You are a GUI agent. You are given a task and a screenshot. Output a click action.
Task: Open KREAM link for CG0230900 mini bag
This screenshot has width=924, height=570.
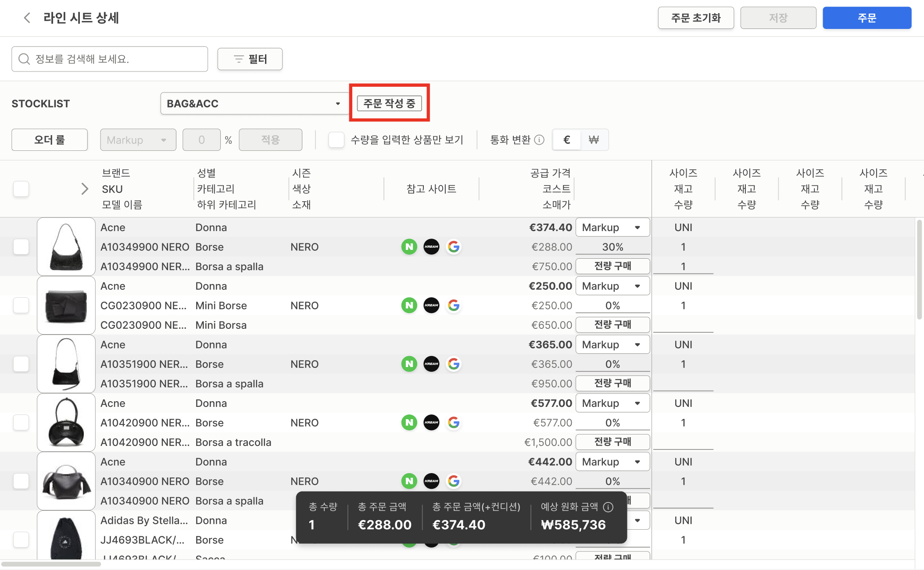431,306
